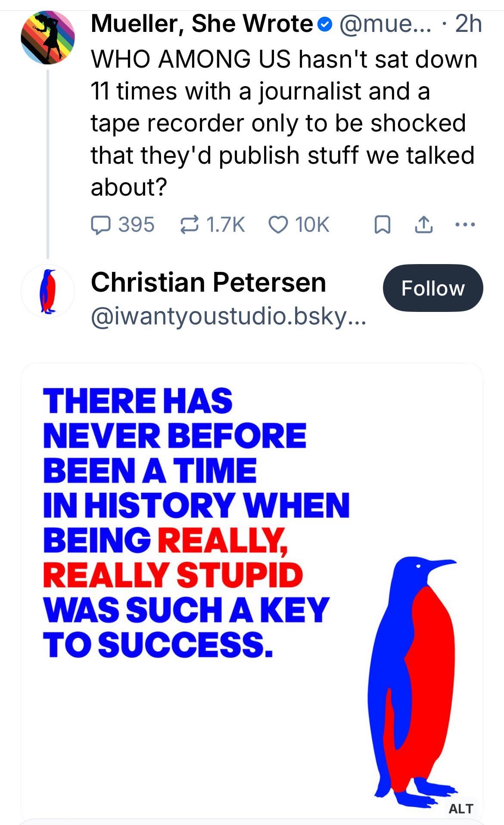Click the blue verified checkmark badge
Image resolution: width=504 pixels, height=825 pixels.
[325, 25]
